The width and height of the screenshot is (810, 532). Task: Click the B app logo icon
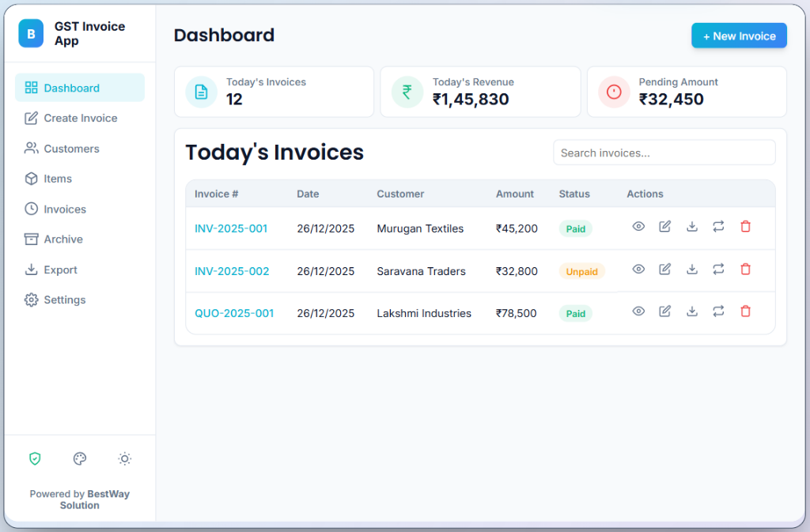[31, 33]
